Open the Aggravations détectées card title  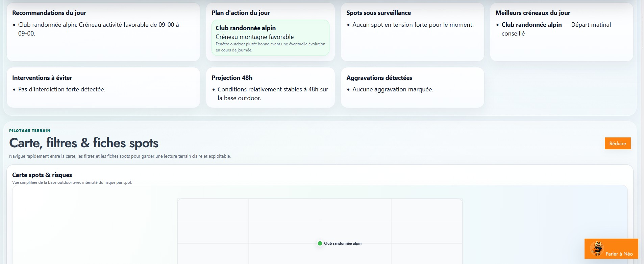pyautogui.click(x=379, y=78)
